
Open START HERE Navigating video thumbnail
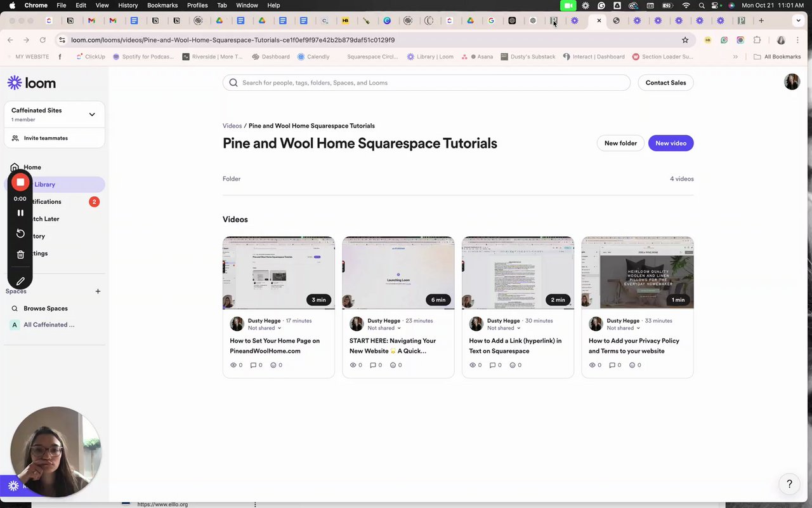tap(398, 273)
